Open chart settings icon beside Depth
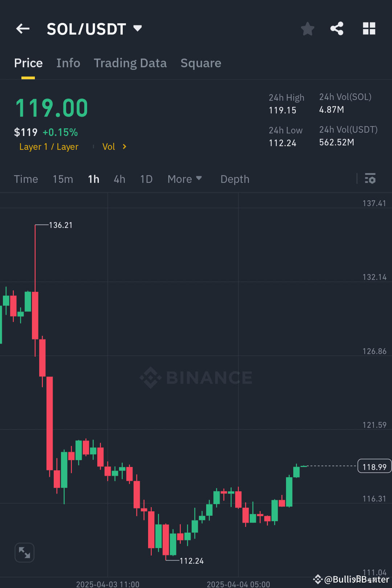392x588 pixels. coord(370,179)
